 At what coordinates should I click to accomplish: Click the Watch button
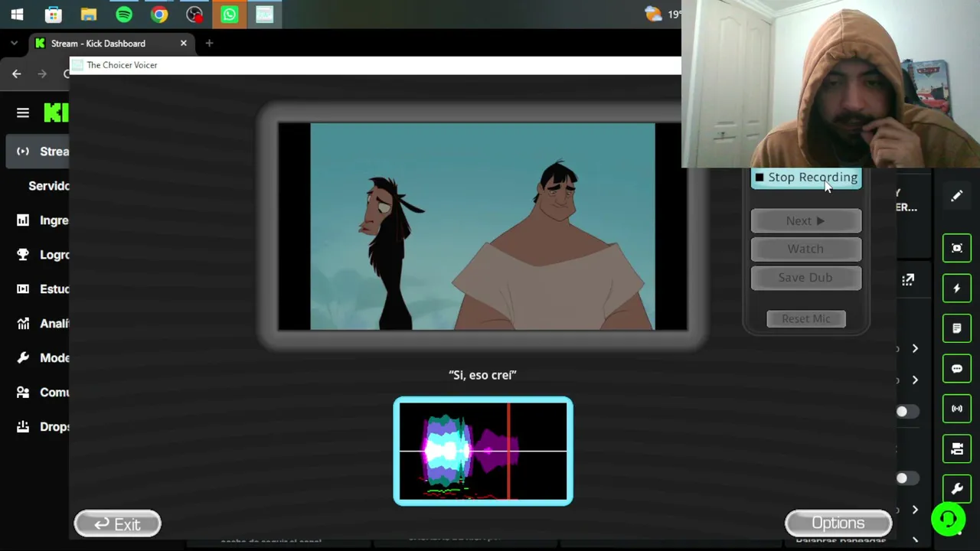(x=805, y=249)
